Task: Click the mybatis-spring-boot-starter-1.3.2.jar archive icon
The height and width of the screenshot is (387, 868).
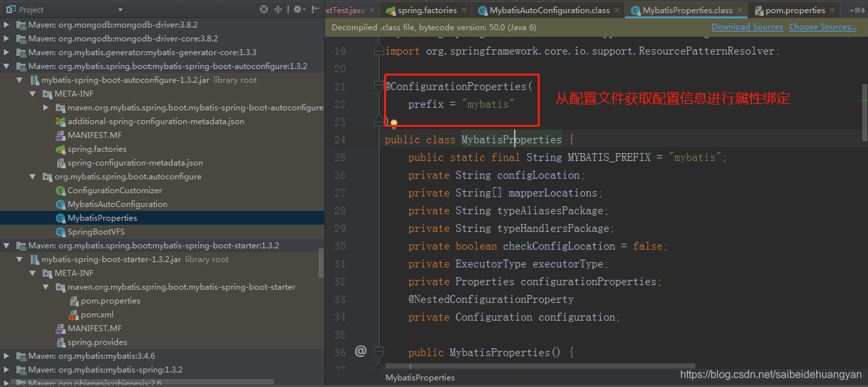Action: pos(35,260)
